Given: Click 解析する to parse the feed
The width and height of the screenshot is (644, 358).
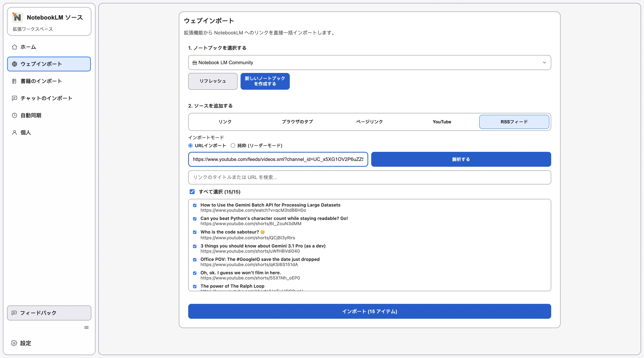Looking at the screenshot, I should 461,159.
